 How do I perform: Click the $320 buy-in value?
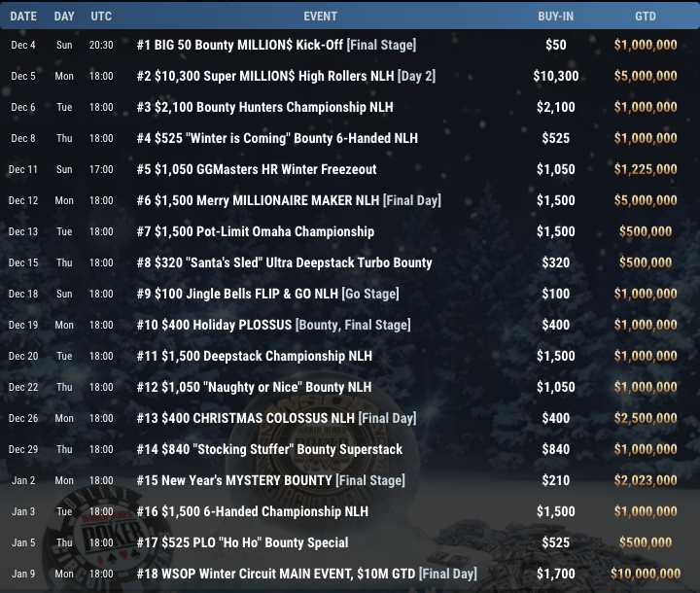click(x=556, y=262)
